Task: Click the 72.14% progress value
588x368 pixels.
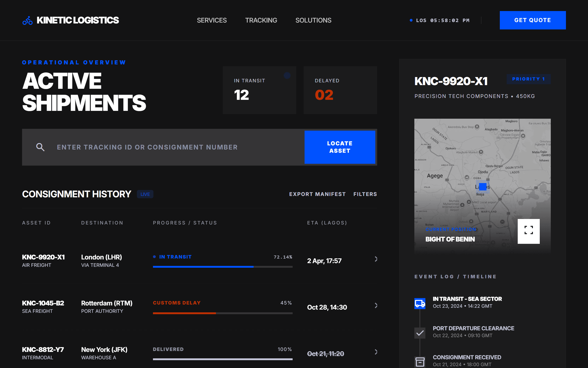Action: coord(283,257)
